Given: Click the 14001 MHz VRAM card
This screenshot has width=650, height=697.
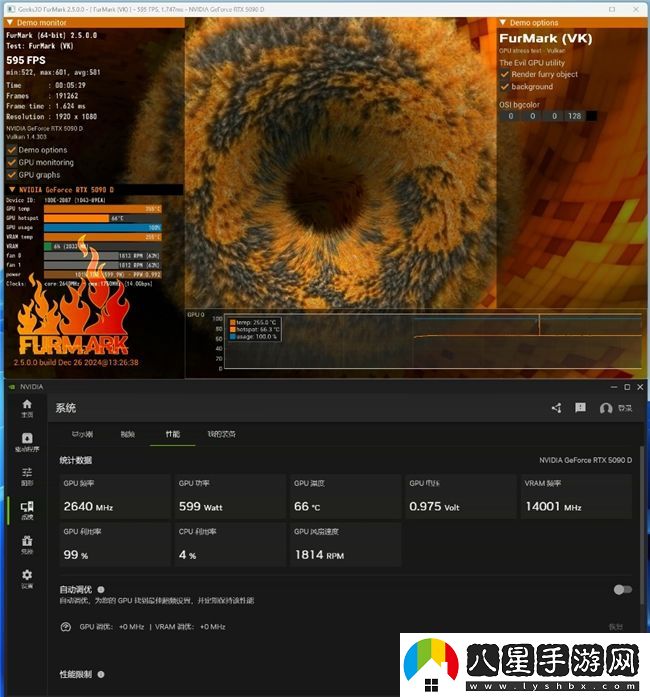Looking at the screenshot, I should [x=576, y=497].
